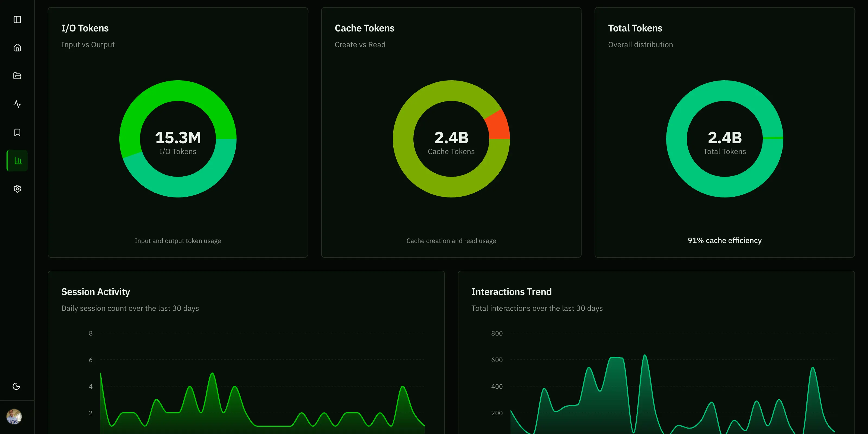Open Settings via the gear icon
Screen dimensions: 868x434
pyautogui.click(x=17, y=189)
